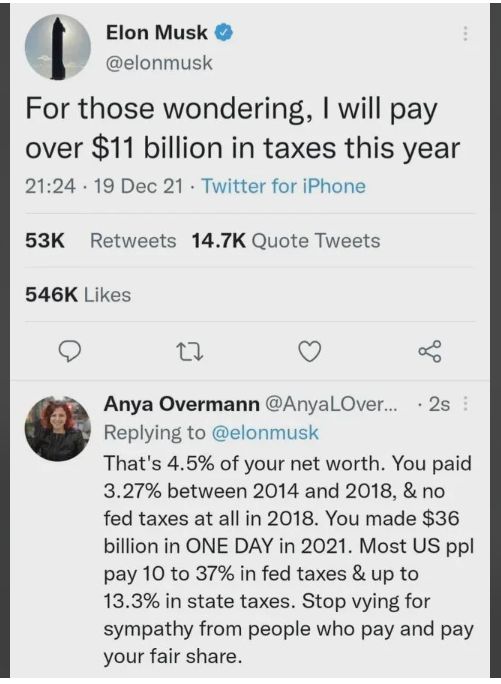Open three-dot menu on Elon Musk's tweet
The image size is (501, 684).
pyautogui.click(x=465, y=33)
